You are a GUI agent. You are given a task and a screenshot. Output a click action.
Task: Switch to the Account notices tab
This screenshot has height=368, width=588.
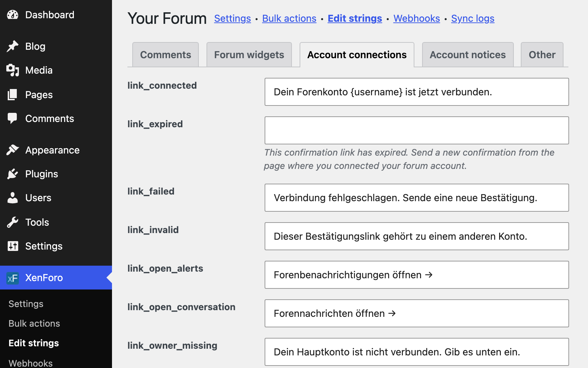click(468, 55)
